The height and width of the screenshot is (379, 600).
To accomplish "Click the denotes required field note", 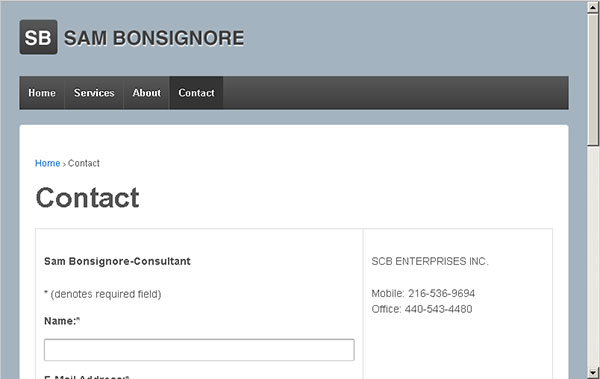I will (x=103, y=294).
